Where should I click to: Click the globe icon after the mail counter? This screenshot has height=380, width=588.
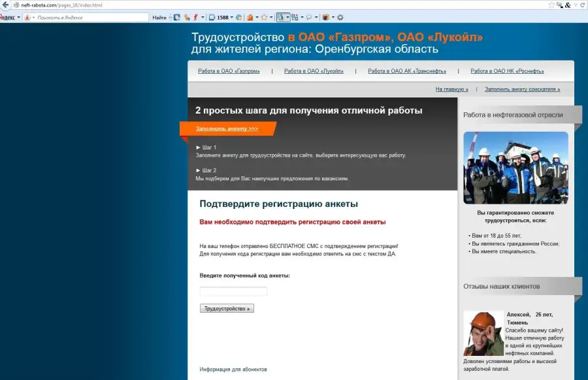239,18
